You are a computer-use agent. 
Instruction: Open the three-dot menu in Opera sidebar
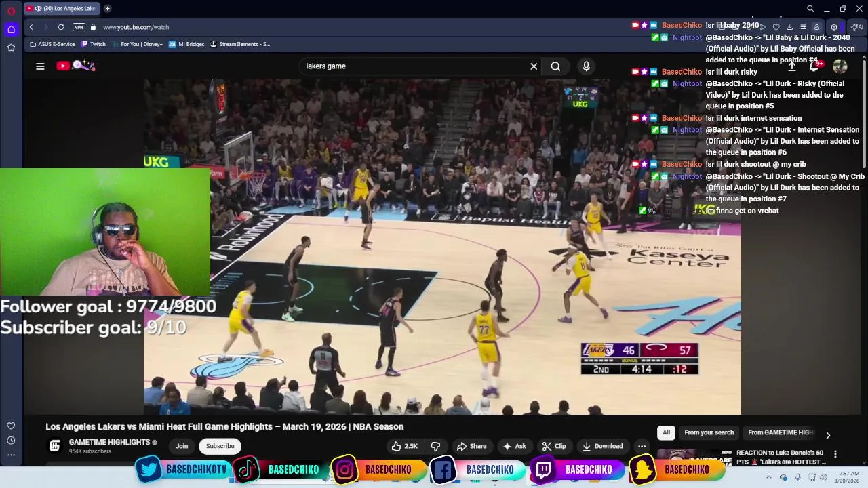(11, 455)
